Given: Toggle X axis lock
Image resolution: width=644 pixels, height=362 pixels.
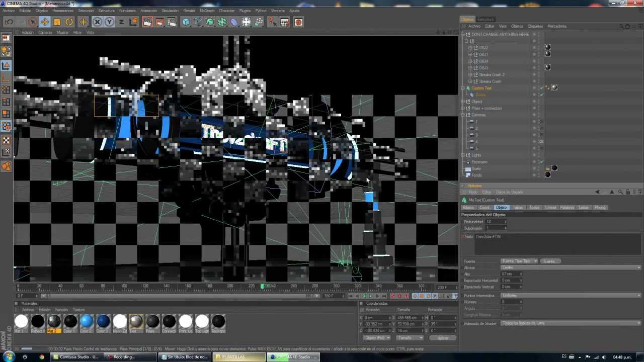Looking at the screenshot, I should pyautogui.click(x=97, y=22).
